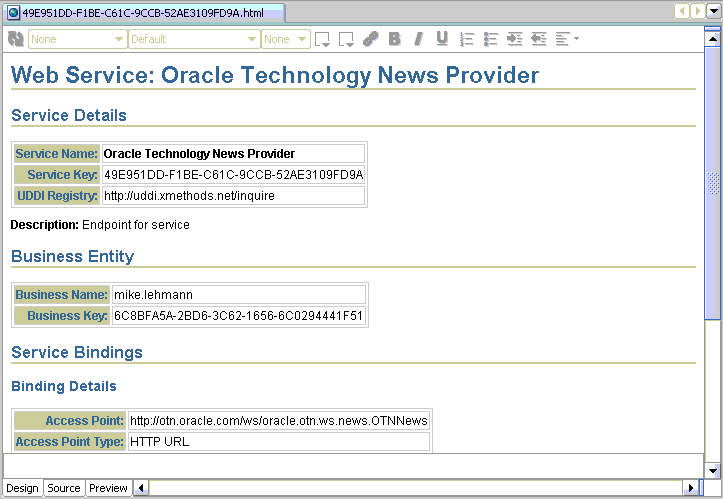This screenshot has width=723, height=499.
Task: Open the first None style dropdown
Action: tap(77, 39)
